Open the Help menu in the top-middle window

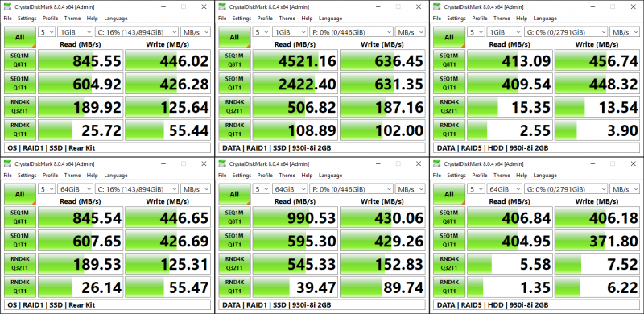307,18
